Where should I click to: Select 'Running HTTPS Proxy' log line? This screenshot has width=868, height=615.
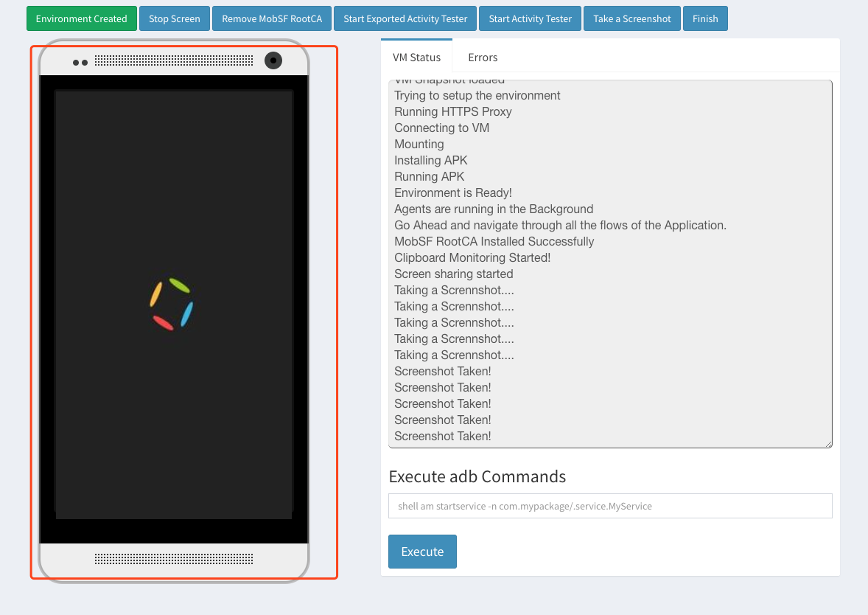453,112
